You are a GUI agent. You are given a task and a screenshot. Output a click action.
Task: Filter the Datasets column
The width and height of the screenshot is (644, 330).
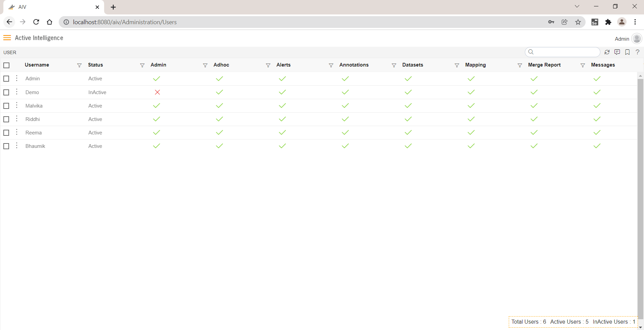457,65
